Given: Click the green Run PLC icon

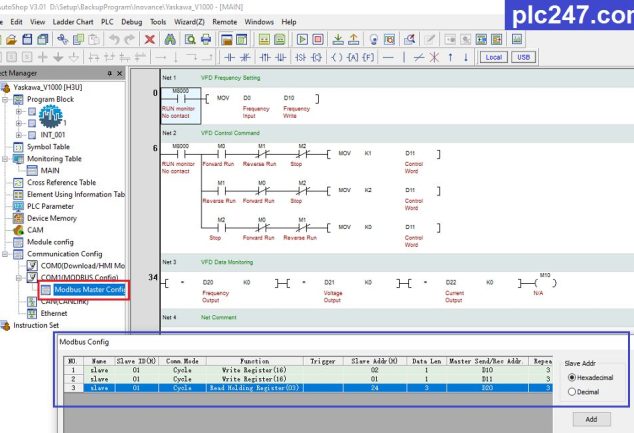Looking at the screenshot, I should [302, 39].
